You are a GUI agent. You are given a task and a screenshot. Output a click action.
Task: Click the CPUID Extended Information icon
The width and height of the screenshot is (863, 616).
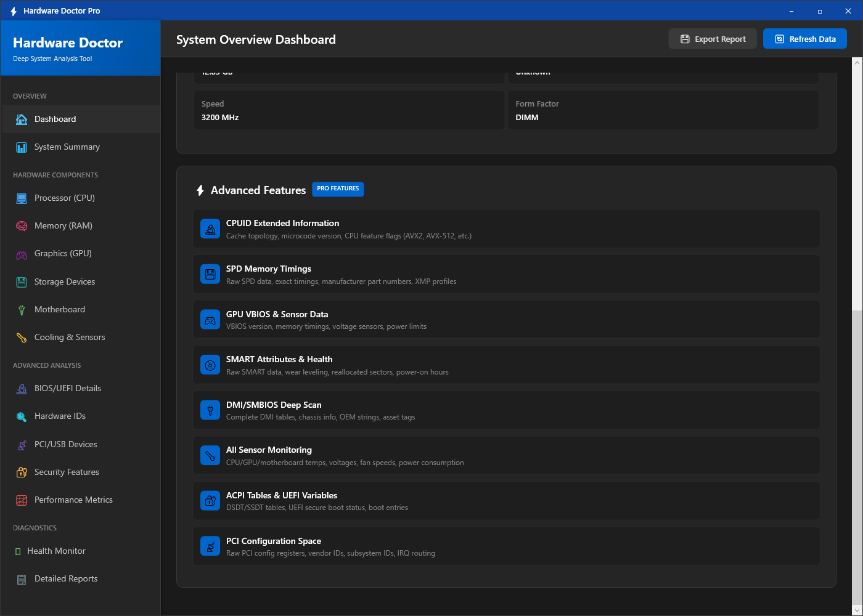coord(210,229)
